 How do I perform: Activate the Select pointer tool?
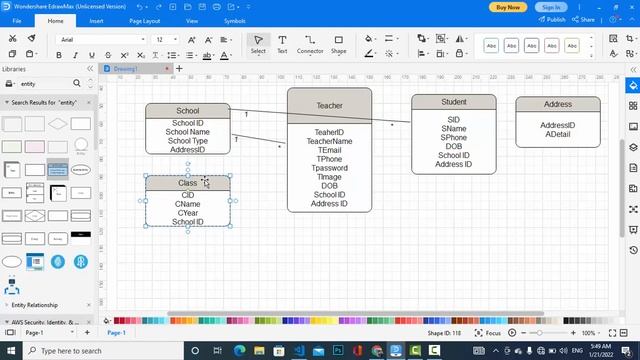pos(258,44)
